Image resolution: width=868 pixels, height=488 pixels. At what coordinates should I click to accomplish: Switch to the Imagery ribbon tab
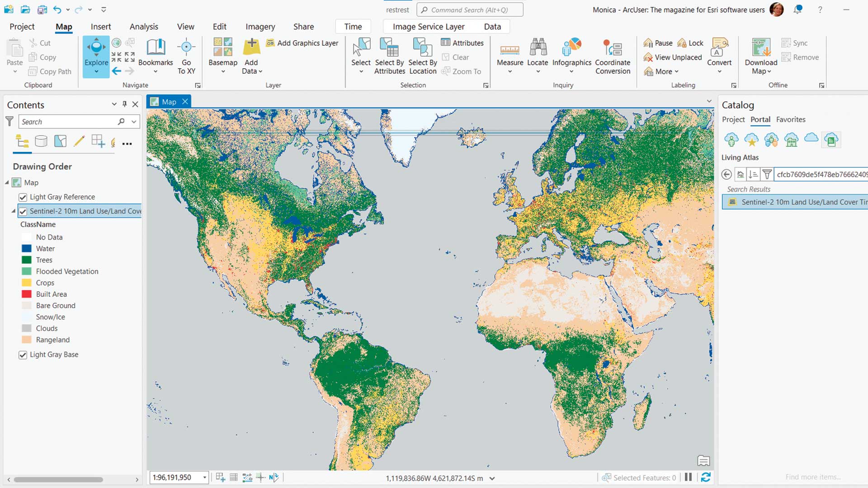tap(260, 27)
